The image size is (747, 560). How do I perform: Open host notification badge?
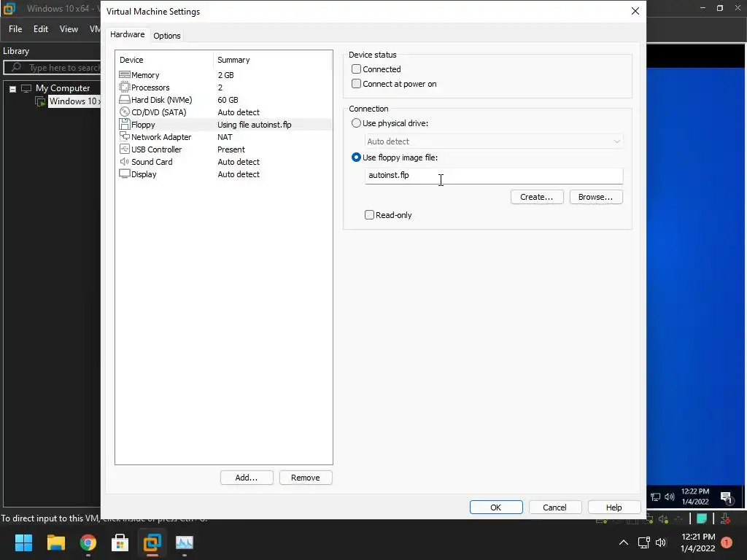pos(727,542)
